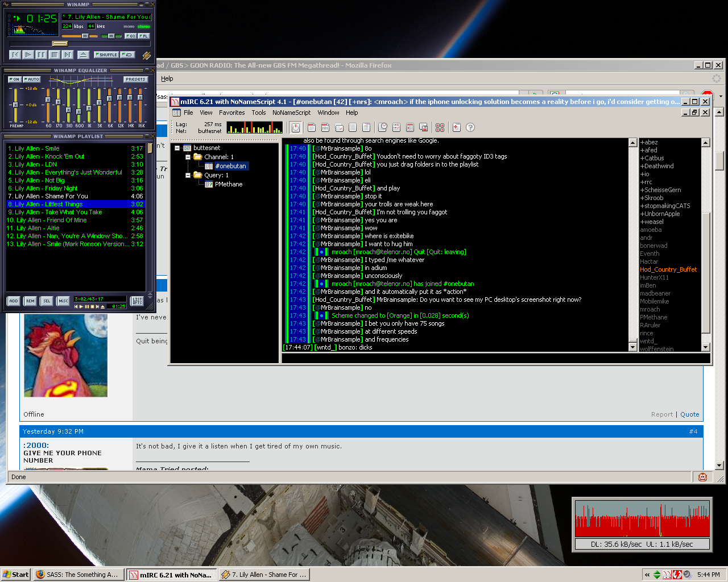728x582 pixels.
Task: Toggle Shuffle in Winamp
Action: click(106, 55)
